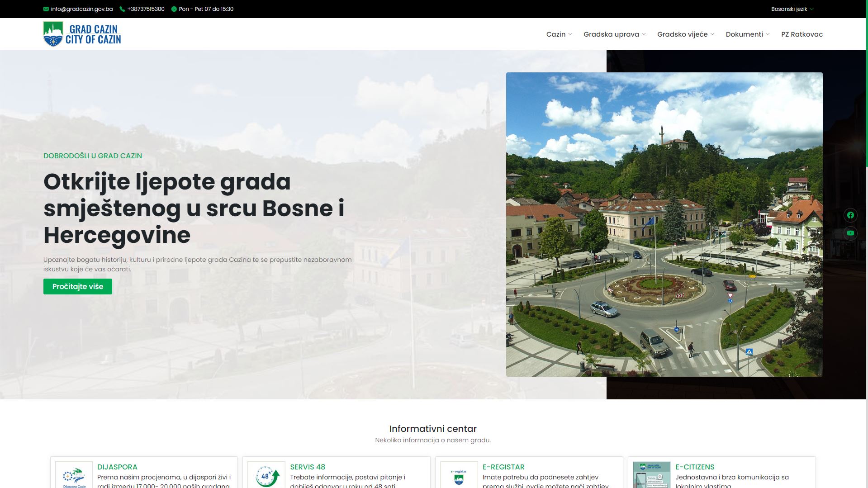868x488 pixels.
Task: Click the 'DOBRODOŠLI U GRAD CAZIN' text
Action: (93, 156)
